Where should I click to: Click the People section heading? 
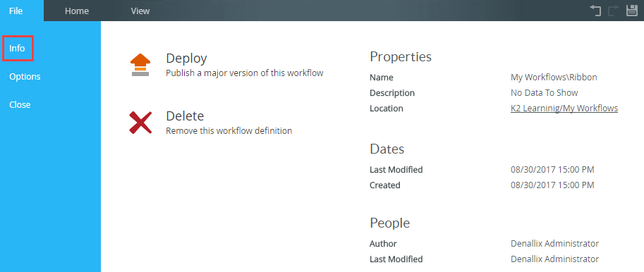(390, 223)
